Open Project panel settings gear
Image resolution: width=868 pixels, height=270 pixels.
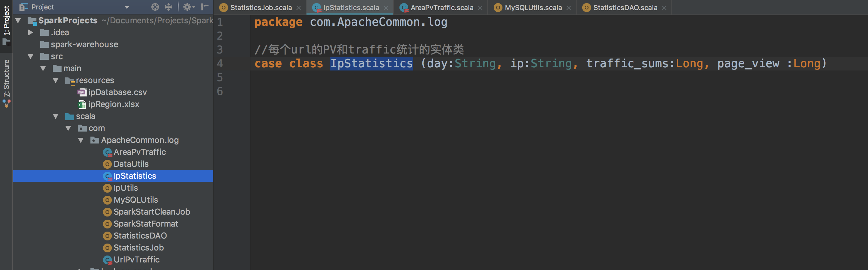pos(187,7)
